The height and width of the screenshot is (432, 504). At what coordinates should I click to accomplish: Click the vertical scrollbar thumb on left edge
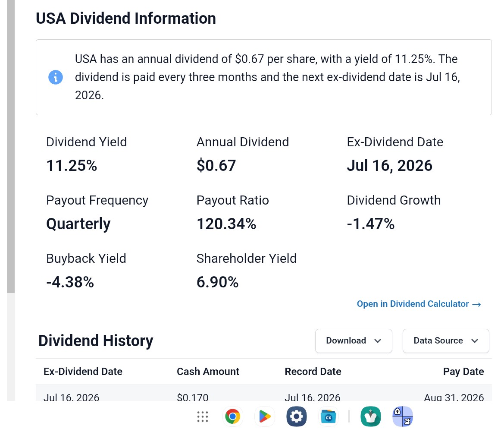[x=11, y=146]
